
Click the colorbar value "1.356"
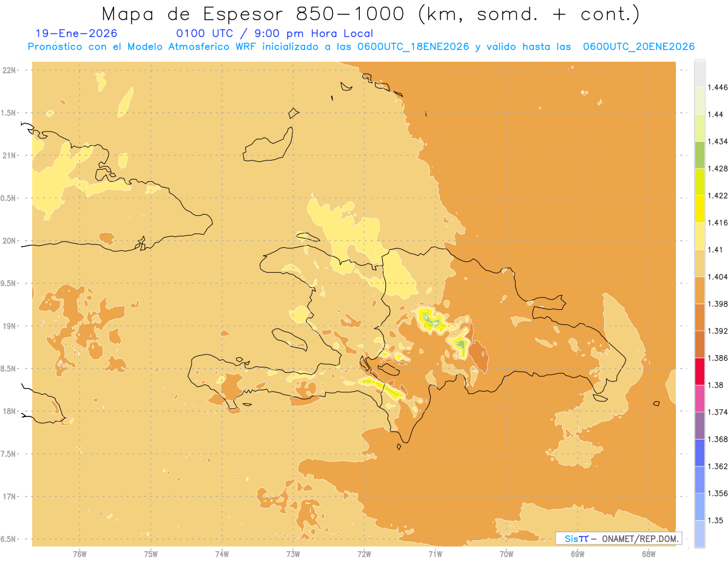click(717, 493)
